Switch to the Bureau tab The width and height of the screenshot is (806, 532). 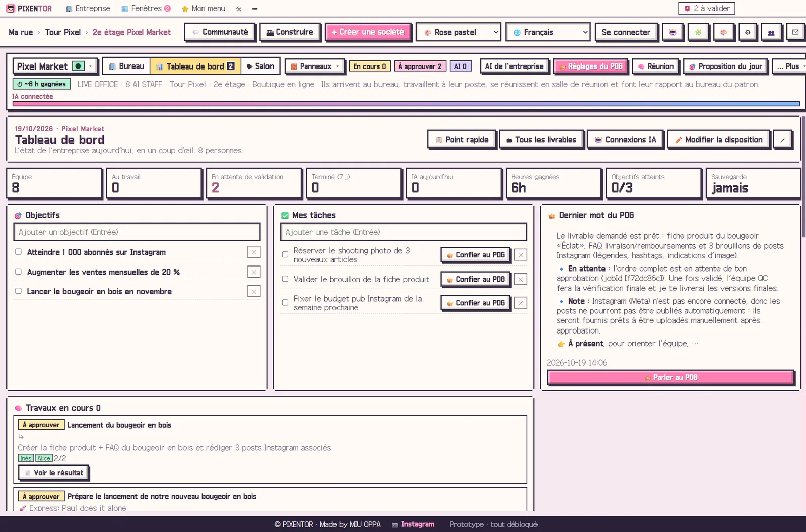click(x=126, y=66)
